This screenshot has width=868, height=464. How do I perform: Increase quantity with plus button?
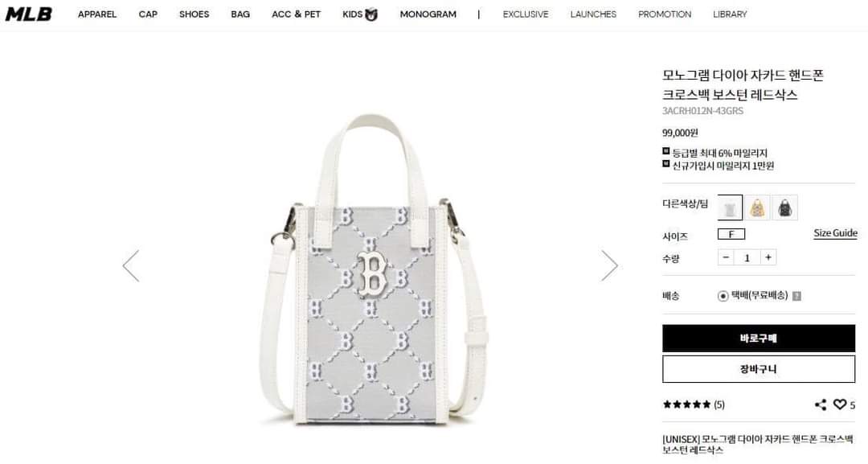[768, 257]
